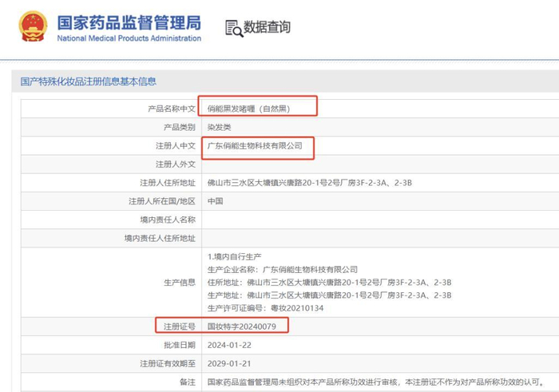Select the remark text about 国家药品监督管理局未组织
This screenshot has width=559, height=392.
pyautogui.click(x=376, y=382)
